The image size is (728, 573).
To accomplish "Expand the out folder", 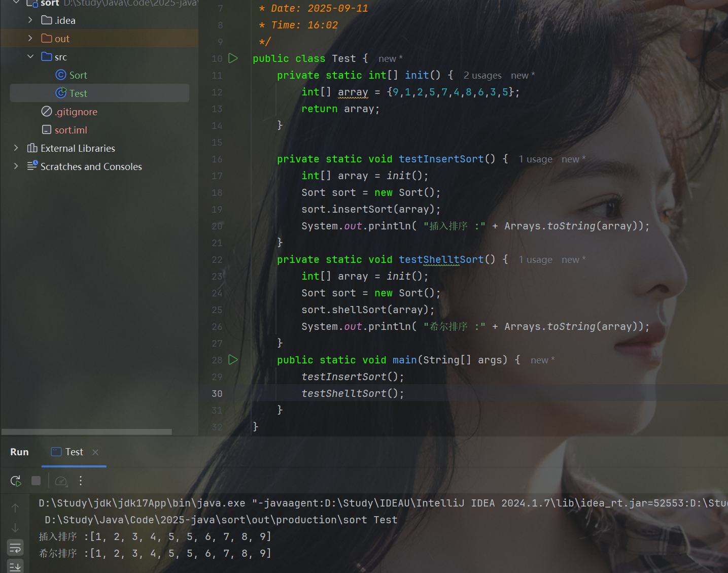I will tap(30, 39).
